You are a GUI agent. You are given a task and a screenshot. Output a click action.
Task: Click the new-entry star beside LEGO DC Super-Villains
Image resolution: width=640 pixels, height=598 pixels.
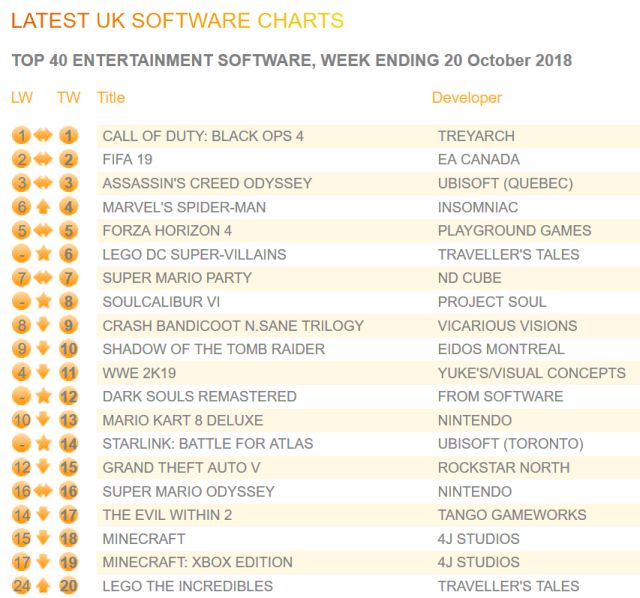pos(44,254)
